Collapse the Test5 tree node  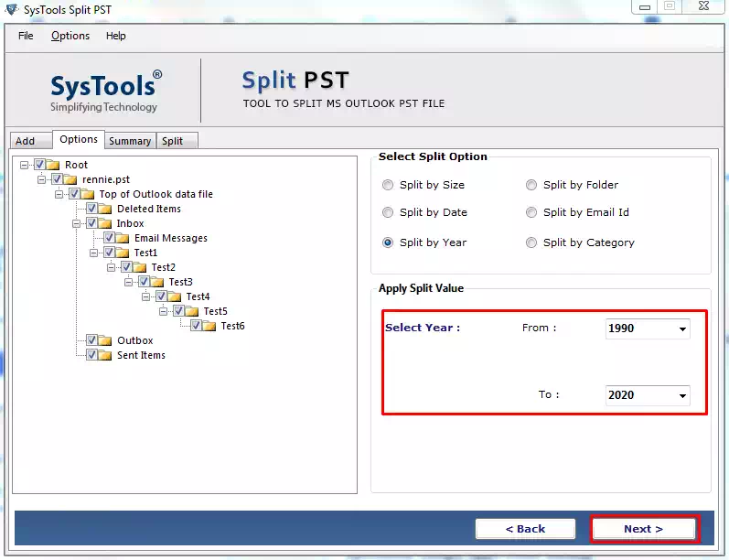[163, 312]
